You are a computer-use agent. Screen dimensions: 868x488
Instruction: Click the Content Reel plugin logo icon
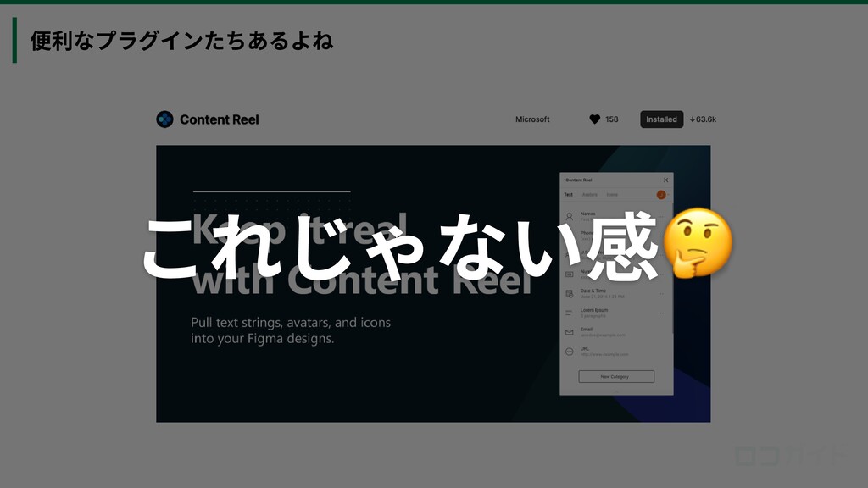(x=164, y=119)
